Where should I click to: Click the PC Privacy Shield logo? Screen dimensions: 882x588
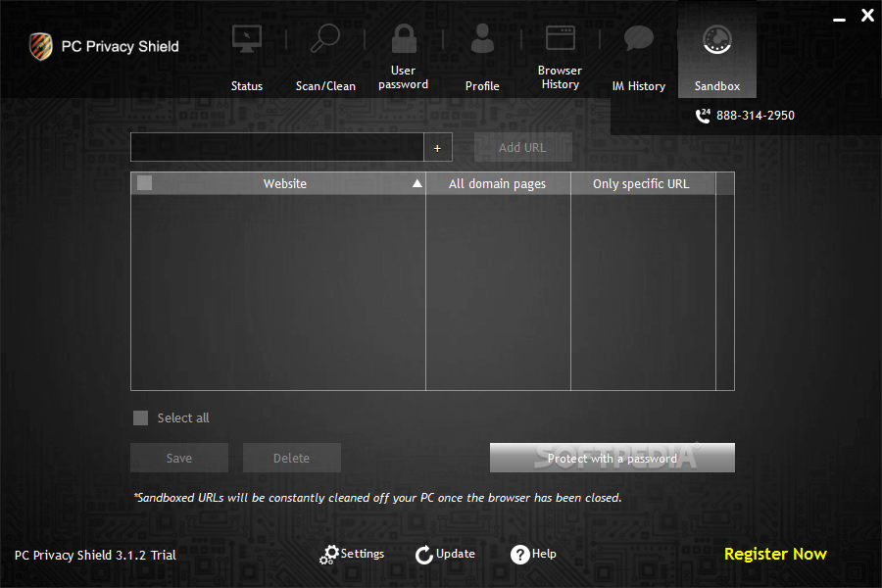coord(41,46)
